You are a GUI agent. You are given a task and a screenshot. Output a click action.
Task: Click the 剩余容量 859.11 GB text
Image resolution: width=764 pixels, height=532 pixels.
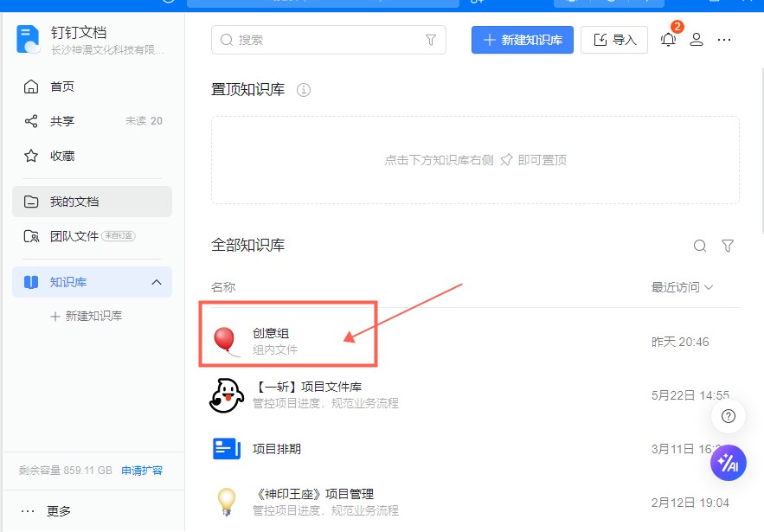tap(65, 471)
